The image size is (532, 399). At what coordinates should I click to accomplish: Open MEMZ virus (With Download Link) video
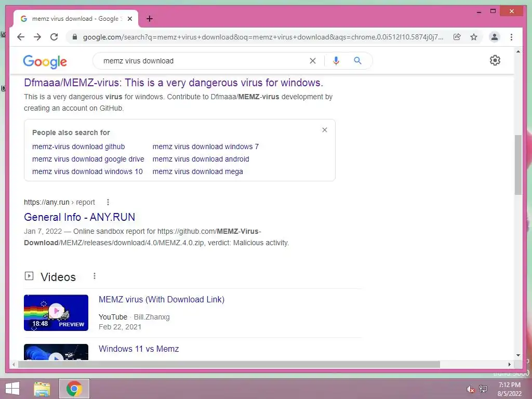click(x=162, y=300)
